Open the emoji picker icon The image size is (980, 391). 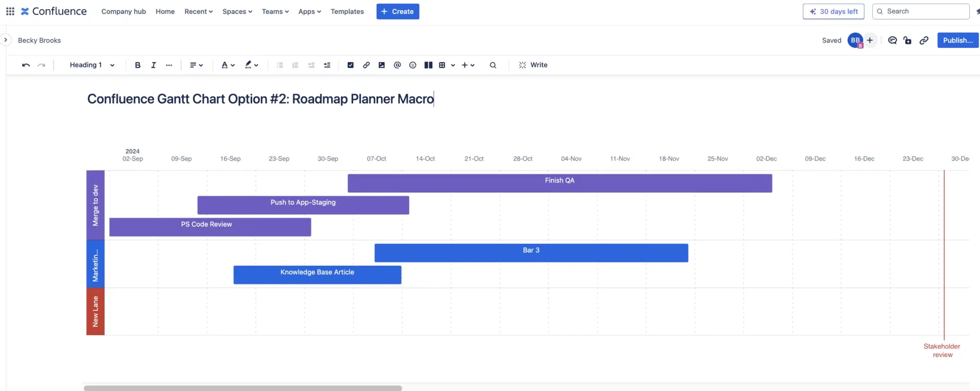(x=412, y=65)
